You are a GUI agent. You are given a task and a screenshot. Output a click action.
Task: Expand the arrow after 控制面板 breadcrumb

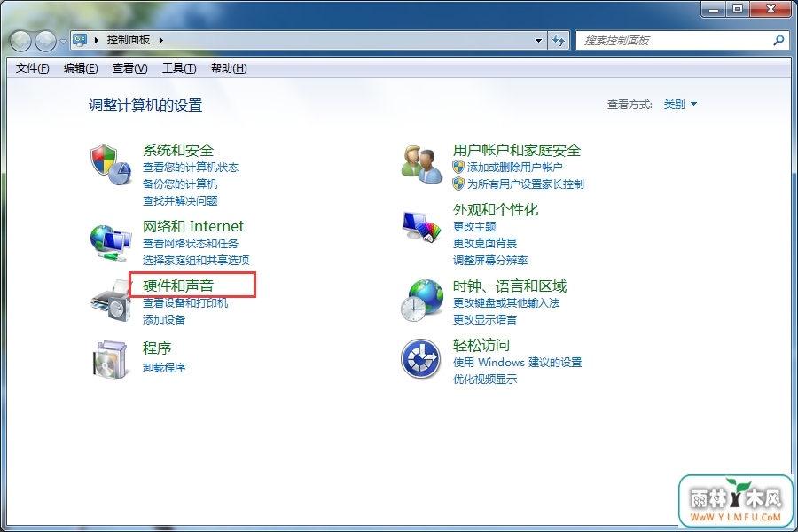pos(160,40)
